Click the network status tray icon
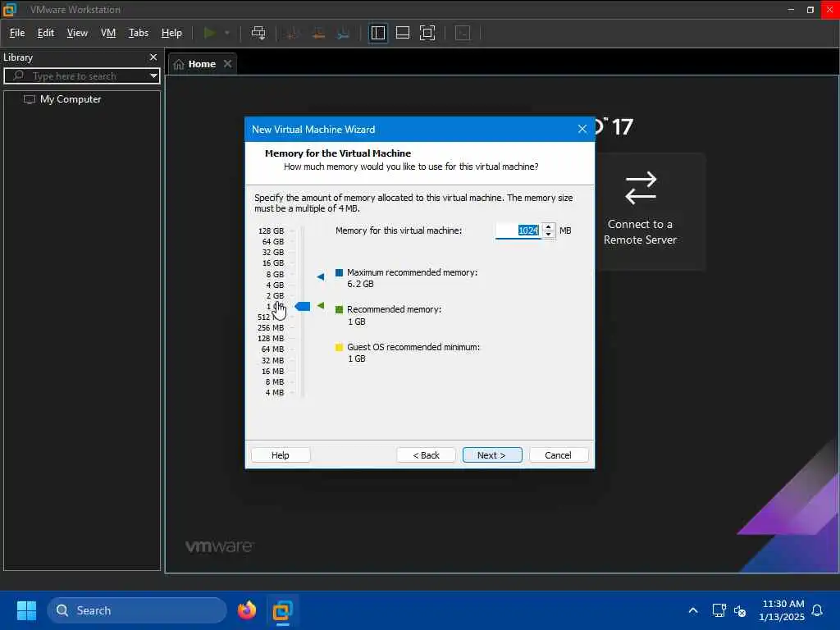This screenshot has height=630, width=840. click(719, 610)
